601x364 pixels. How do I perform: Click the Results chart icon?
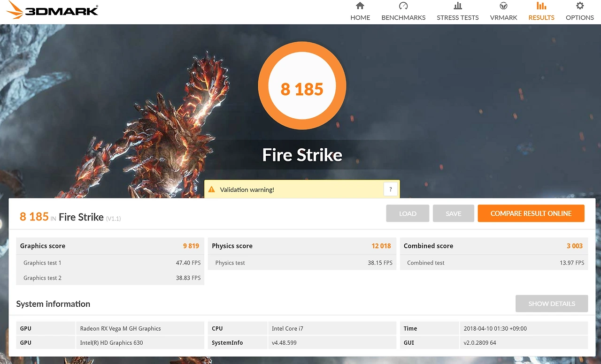coord(541,6)
